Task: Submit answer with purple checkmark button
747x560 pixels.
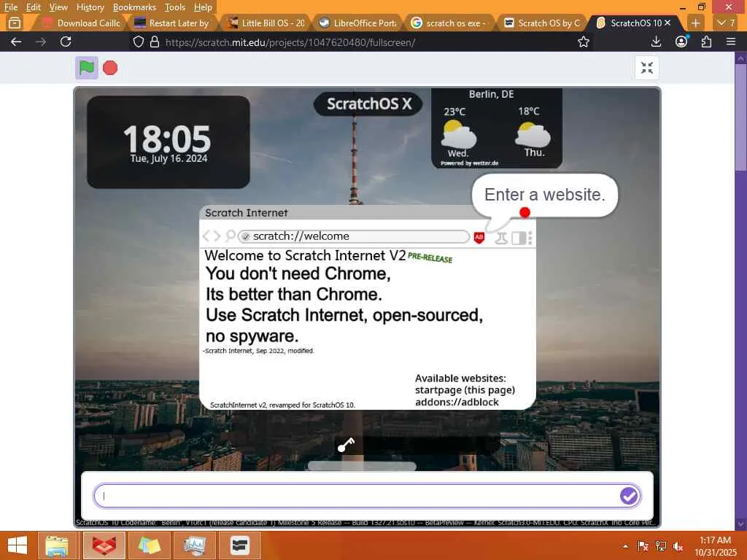Action: (x=628, y=496)
